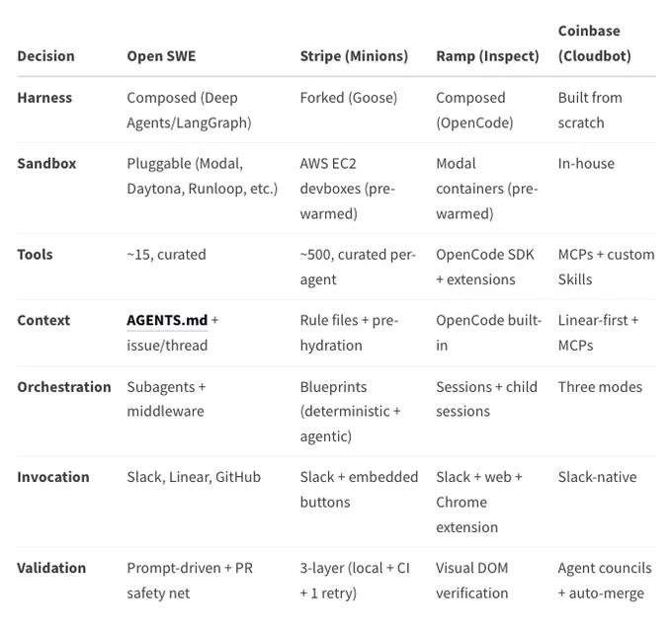
Task: Select the Tools row label
Action: [x=35, y=254]
